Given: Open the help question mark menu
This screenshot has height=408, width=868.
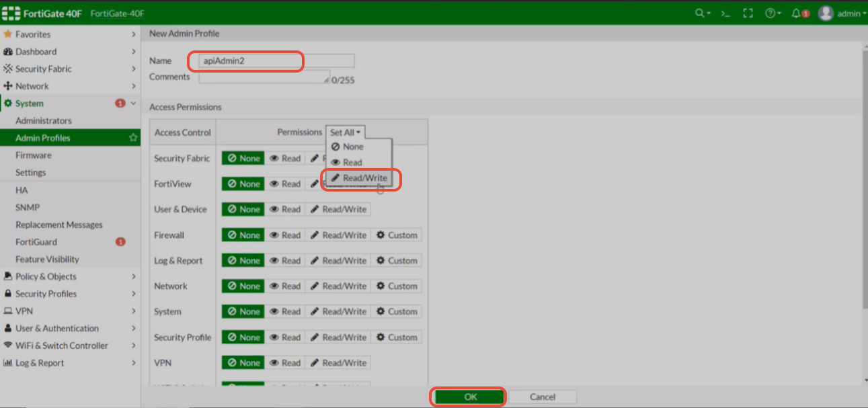Looking at the screenshot, I should (x=773, y=13).
